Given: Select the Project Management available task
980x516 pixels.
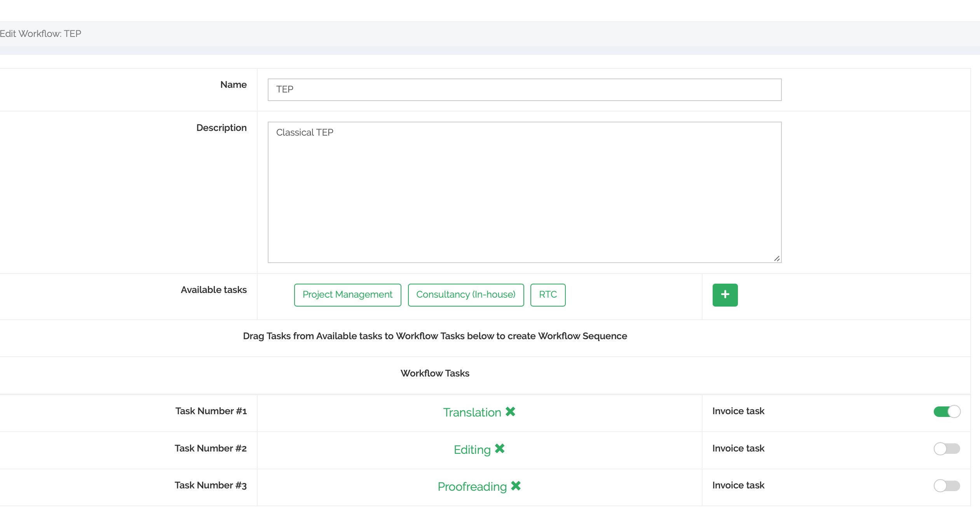Looking at the screenshot, I should (x=347, y=295).
